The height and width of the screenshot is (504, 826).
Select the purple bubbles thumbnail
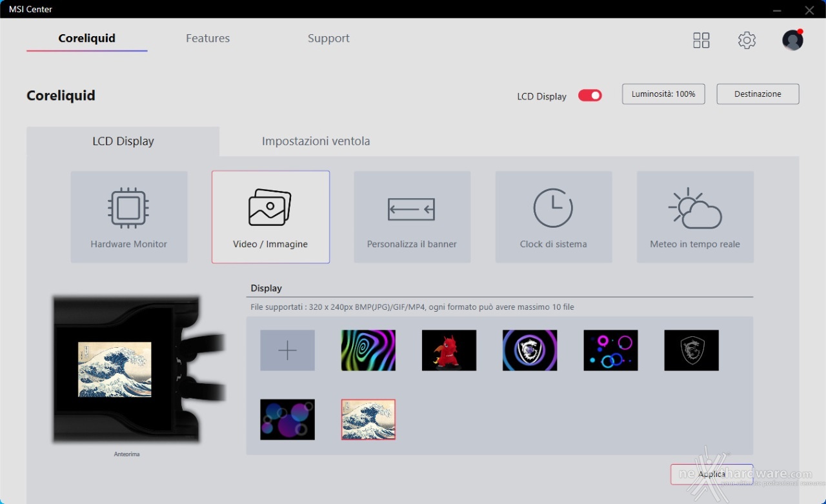(x=287, y=419)
